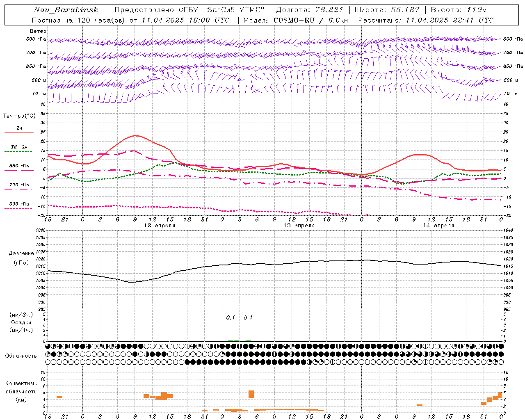The width and height of the screenshot is (525, 420).
Task: Click the 'Высота: 119м' elevation label
Action: [459, 10]
